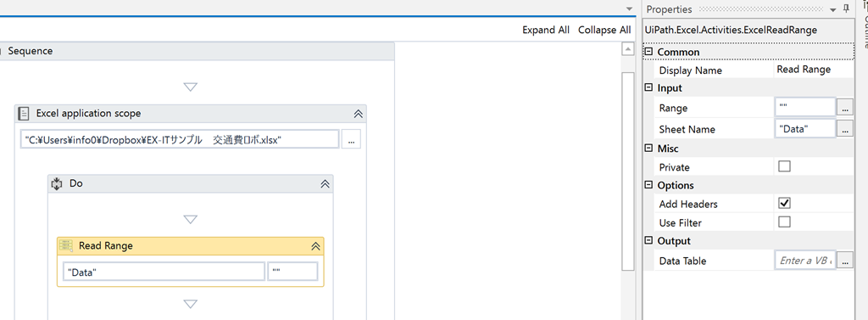Click the Sequence header title
The width and height of the screenshot is (868, 320).
[x=31, y=51]
